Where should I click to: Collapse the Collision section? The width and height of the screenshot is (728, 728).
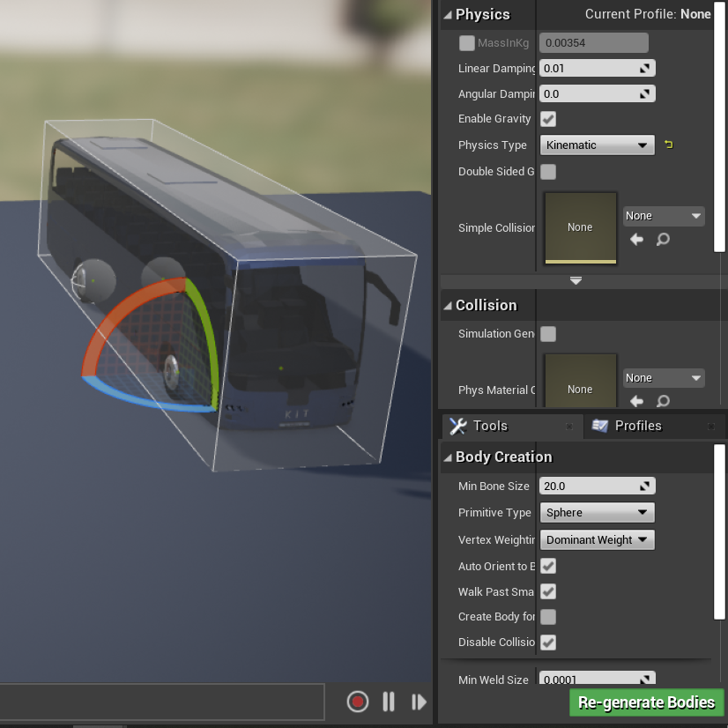coord(448,306)
